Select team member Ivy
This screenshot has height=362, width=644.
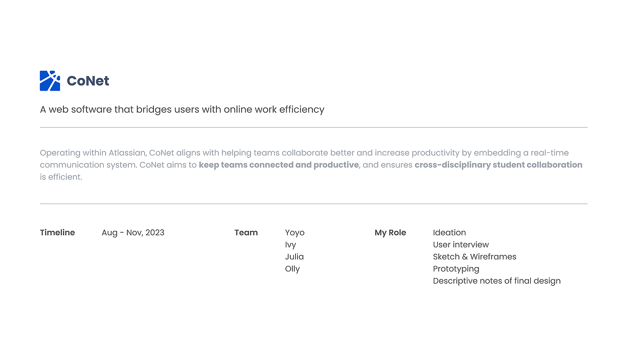click(x=290, y=245)
